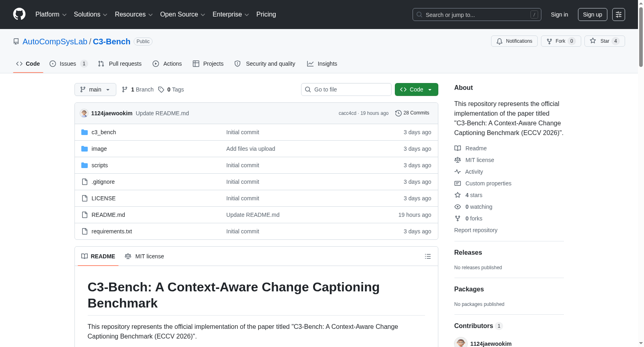
Task: Click the pulse icon beside Activity
Action: [458, 172]
